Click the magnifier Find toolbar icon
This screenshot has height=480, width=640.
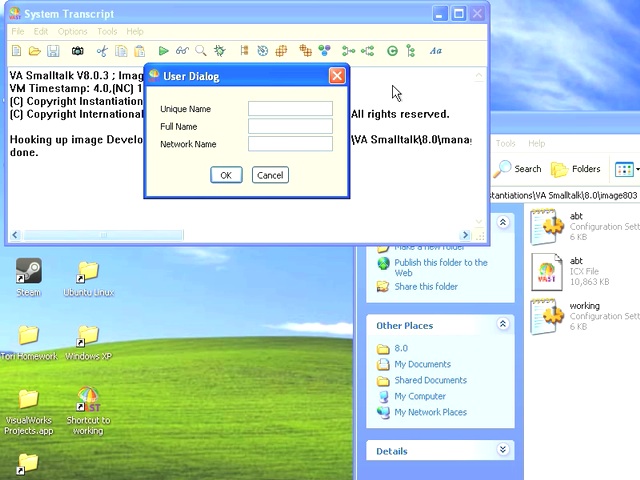200,51
